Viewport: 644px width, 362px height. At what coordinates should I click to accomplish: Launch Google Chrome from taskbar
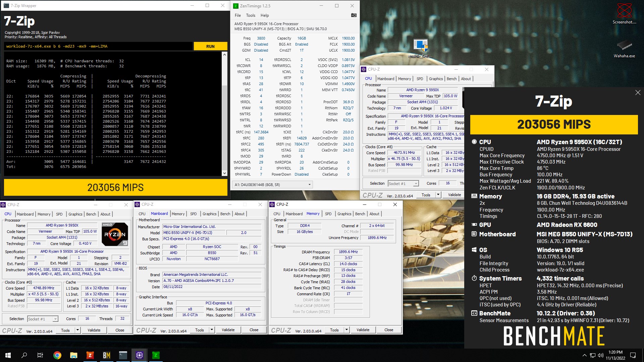pyautogui.click(x=57, y=355)
